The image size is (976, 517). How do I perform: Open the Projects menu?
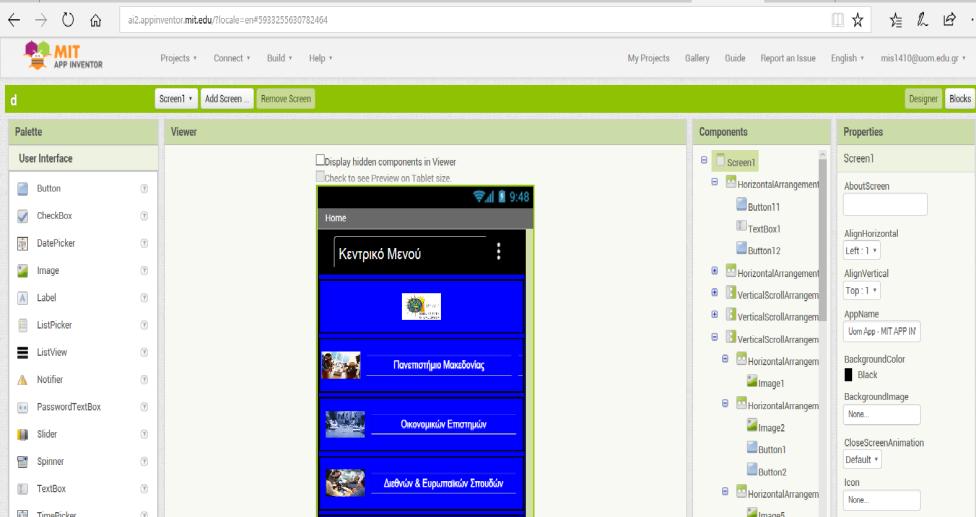pyautogui.click(x=178, y=58)
